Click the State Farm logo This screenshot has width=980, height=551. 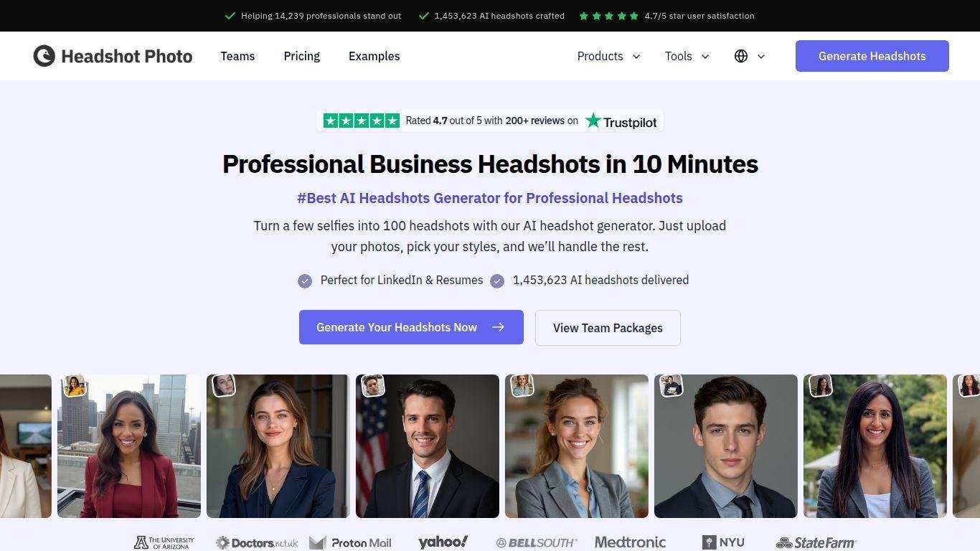coord(816,543)
